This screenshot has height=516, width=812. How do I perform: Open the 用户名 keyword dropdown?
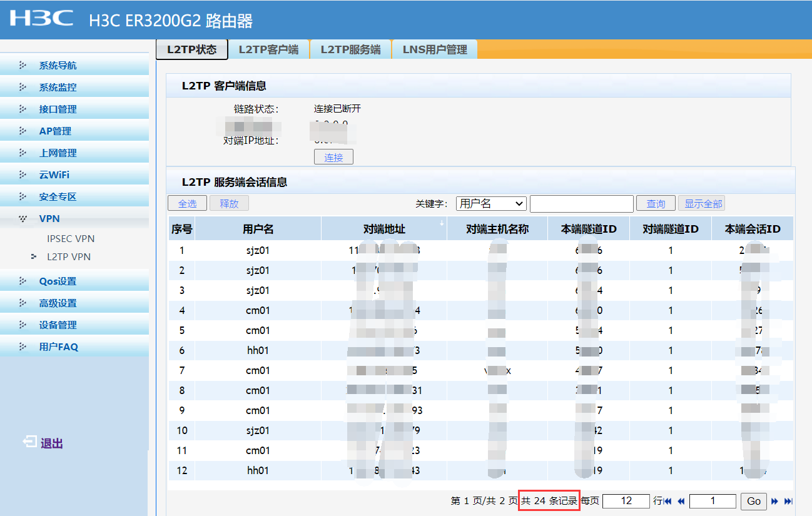click(491, 203)
